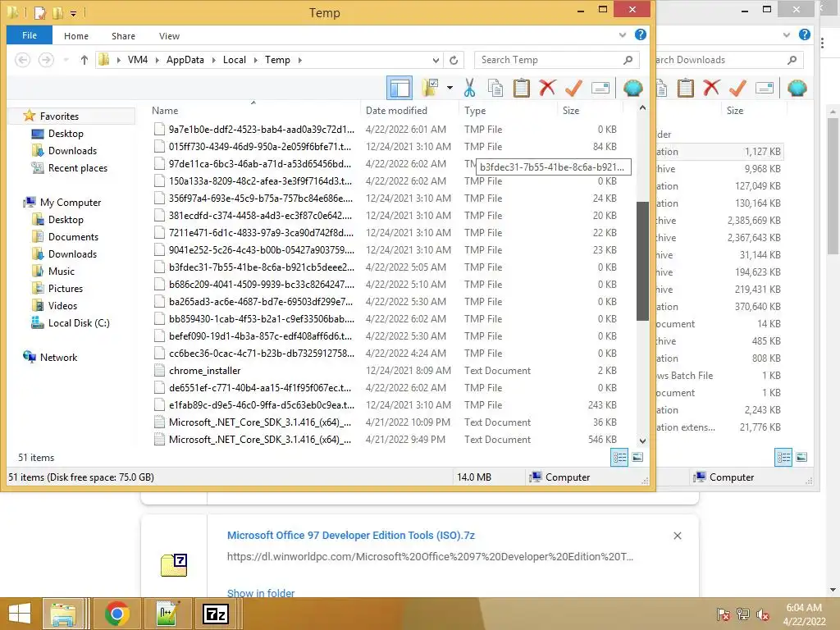
Task: Sort by Type column in Temp window
Action: [507, 111]
